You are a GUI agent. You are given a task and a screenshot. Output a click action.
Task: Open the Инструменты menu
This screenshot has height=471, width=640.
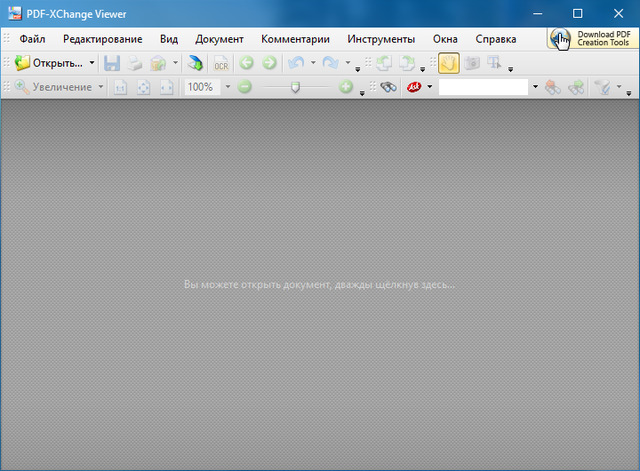[x=381, y=39]
